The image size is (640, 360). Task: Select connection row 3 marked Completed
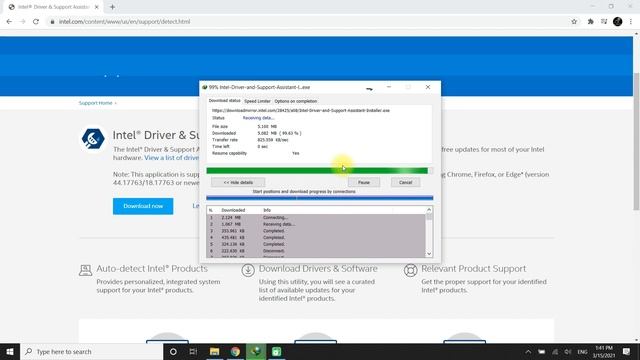coord(316,231)
